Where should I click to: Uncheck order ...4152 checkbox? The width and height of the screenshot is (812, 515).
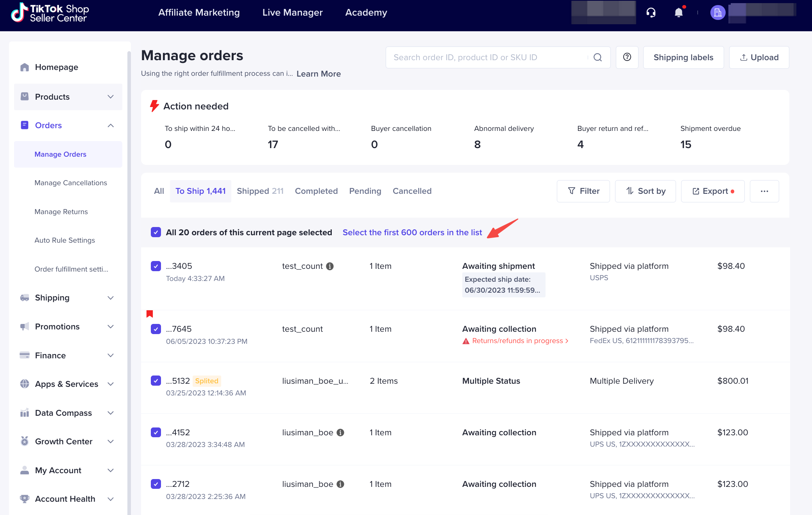coord(156,433)
